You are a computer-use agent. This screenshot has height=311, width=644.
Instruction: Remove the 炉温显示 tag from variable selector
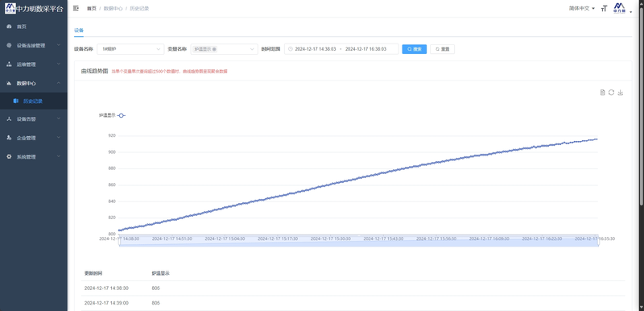click(x=214, y=49)
